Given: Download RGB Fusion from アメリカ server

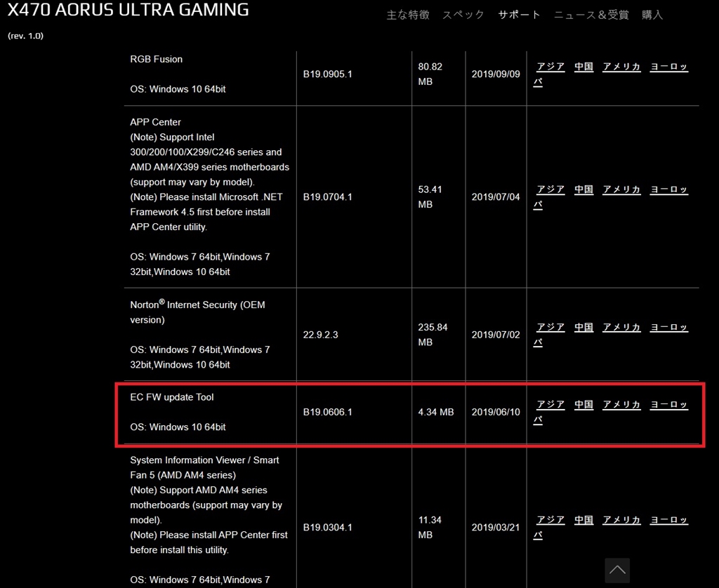Looking at the screenshot, I should tap(621, 67).
